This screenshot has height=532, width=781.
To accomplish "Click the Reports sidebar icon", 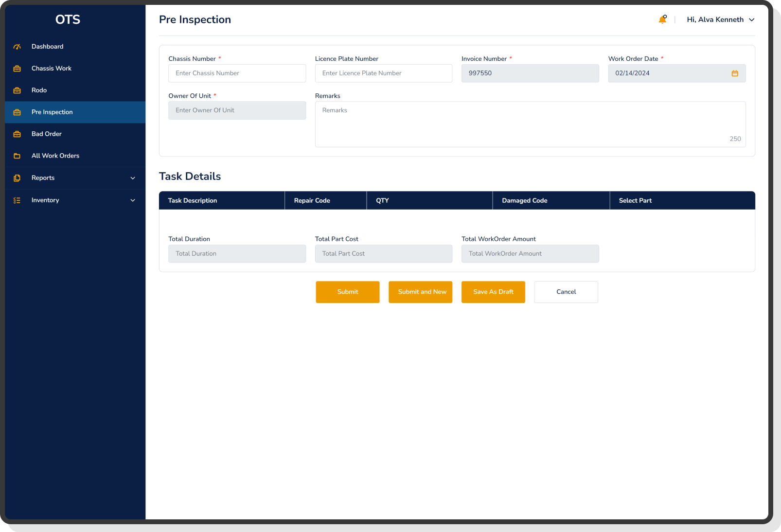I will click(17, 177).
